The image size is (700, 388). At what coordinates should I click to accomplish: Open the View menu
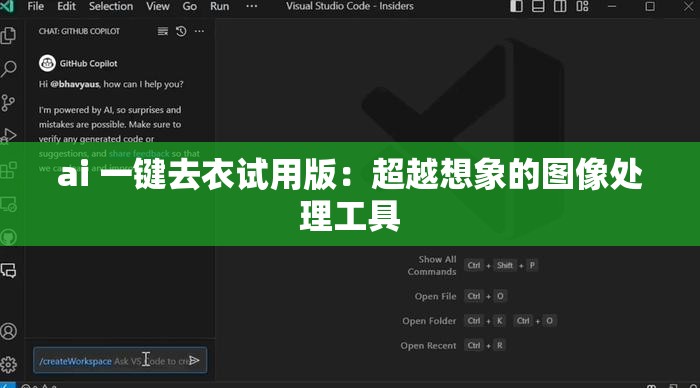coord(158,6)
